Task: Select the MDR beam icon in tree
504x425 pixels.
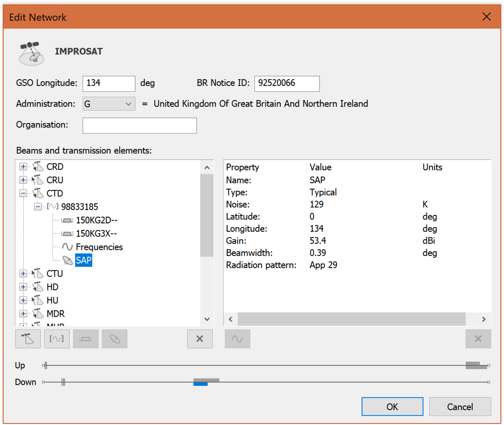Action: 38,313
